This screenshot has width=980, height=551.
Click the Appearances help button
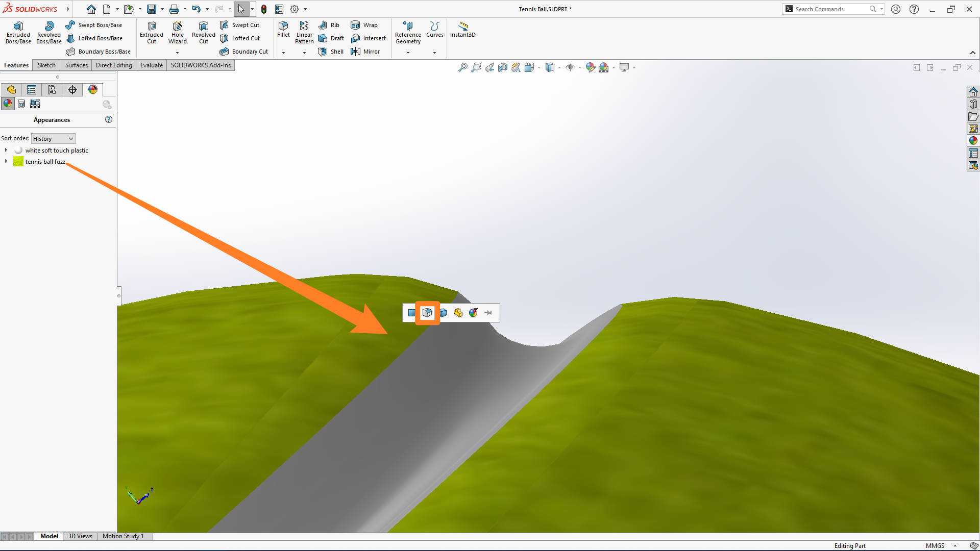(x=108, y=119)
